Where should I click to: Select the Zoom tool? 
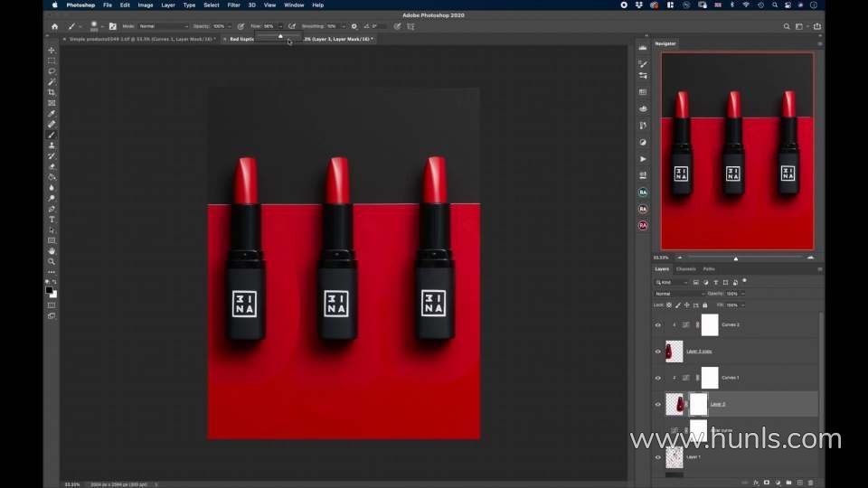pos(52,261)
